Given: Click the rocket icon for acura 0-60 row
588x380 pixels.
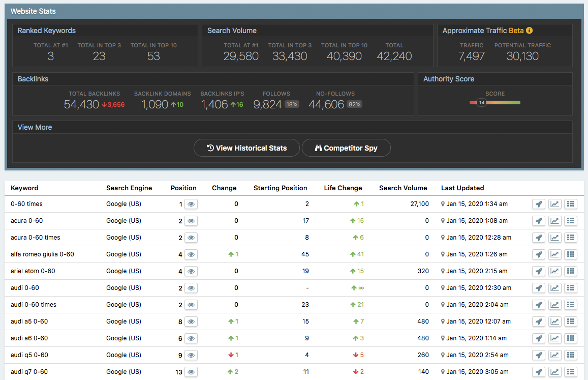Looking at the screenshot, I should 539,221.
